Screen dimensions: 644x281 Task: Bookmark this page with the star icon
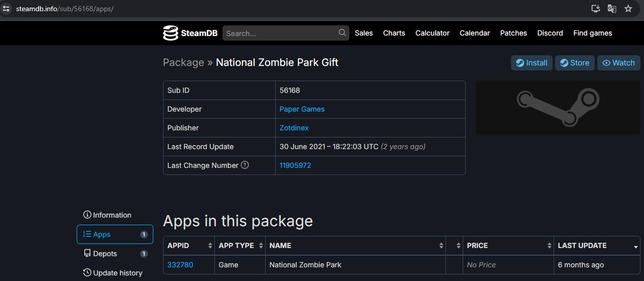628,9
